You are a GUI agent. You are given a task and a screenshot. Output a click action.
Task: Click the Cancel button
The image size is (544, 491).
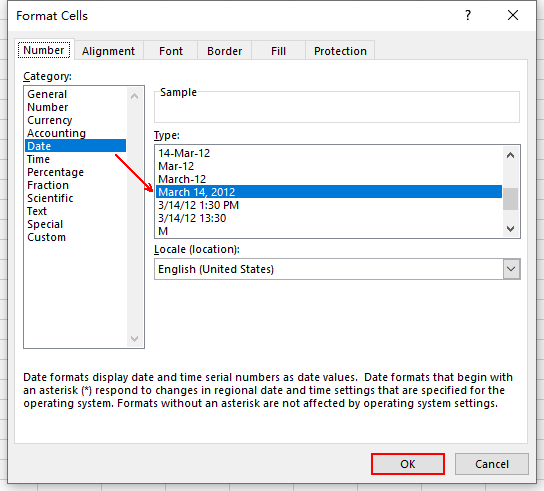pos(492,464)
